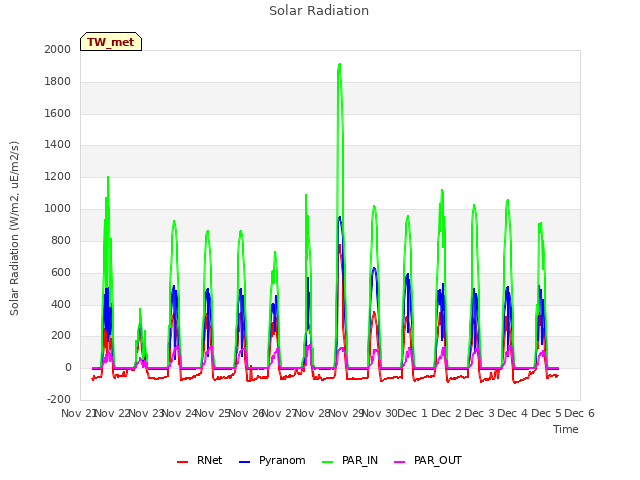Click the green PAR_IN spike reaching 1200

pyautogui.click(x=108, y=178)
